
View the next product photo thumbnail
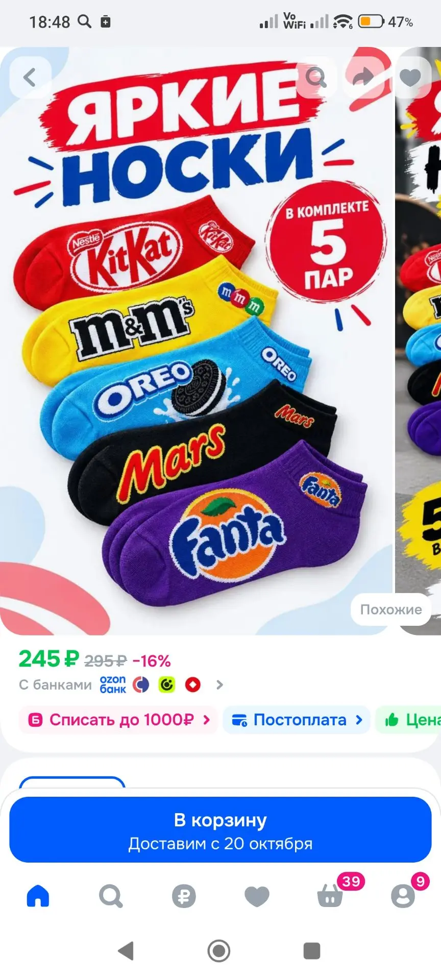click(x=419, y=341)
